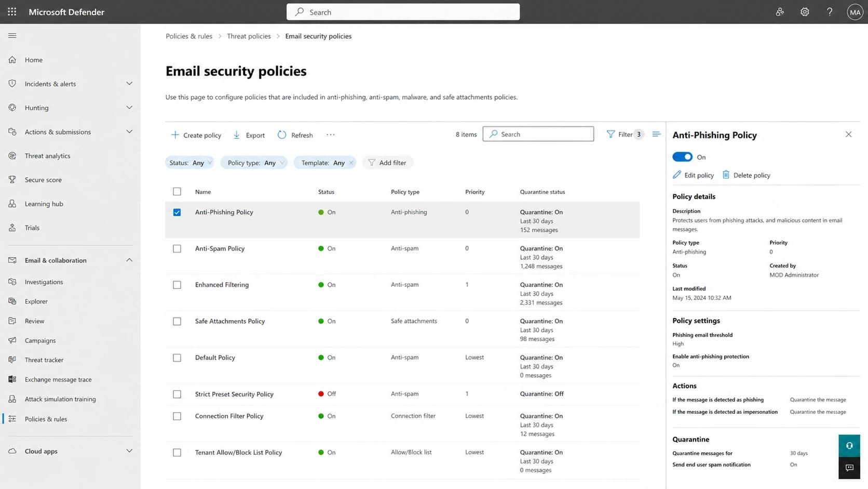Screen dimensions: 868x489
Task: Open the help question mark icon
Action: 830,12
